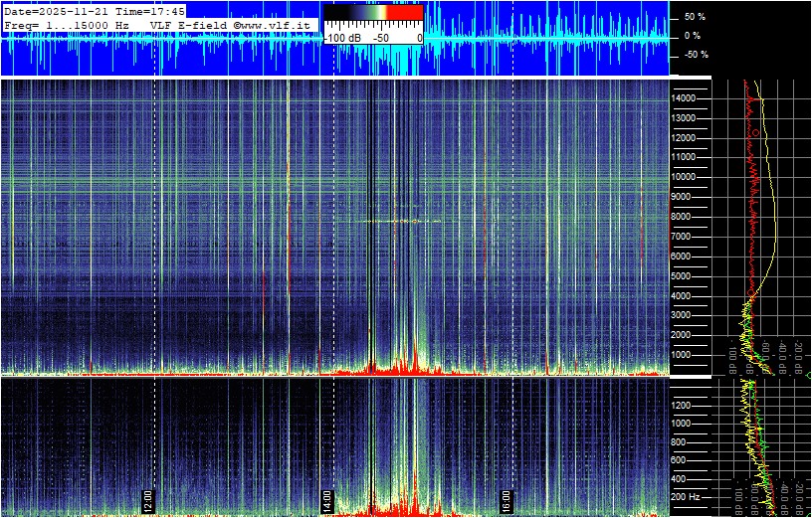Click the 12:00 time marker
The width and height of the screenshot is (812, 518).
[147, 501]
